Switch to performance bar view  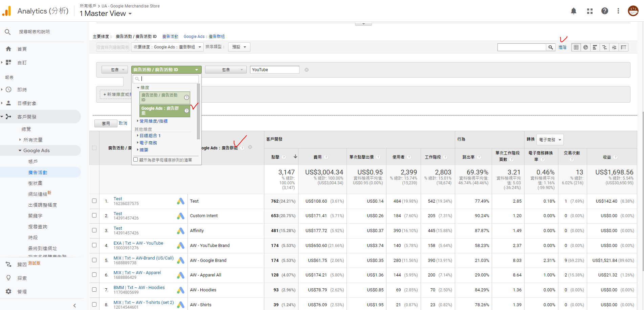[595, 47]
